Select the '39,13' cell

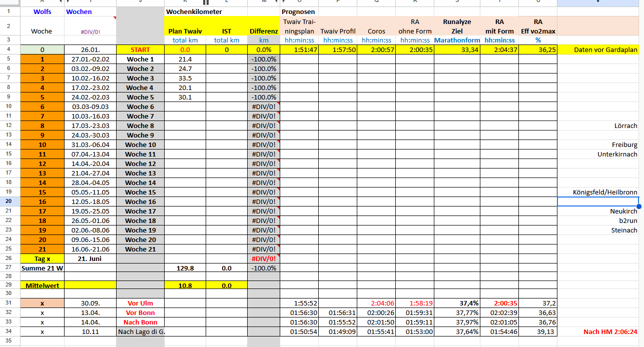(x=538, y=331)
